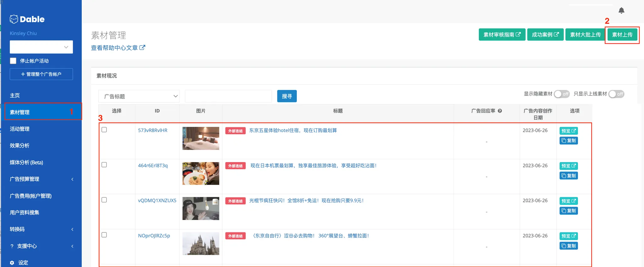The width and height of the screenshot is (644, 267).
Task: Click the 素材现况 panel heading
Action: click(x=107, y=76)
